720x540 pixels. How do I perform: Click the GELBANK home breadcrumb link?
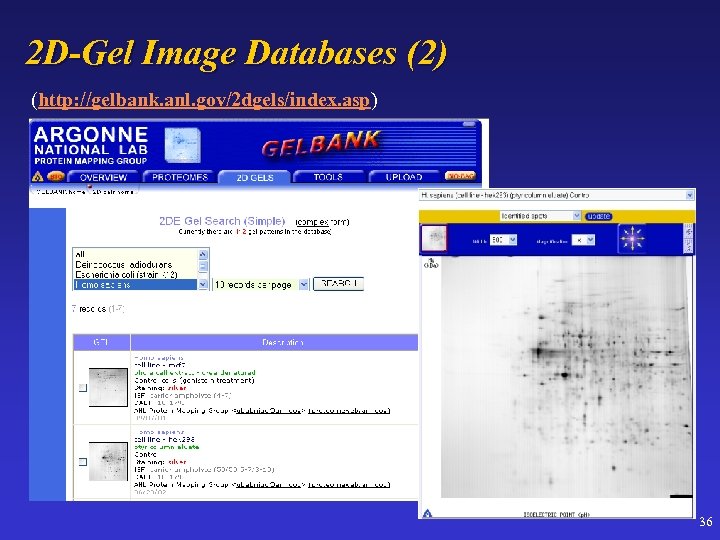click(x=60, y=192)
